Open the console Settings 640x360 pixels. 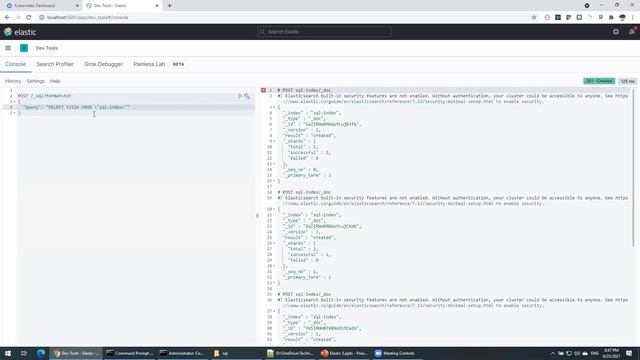coord(36,81)
